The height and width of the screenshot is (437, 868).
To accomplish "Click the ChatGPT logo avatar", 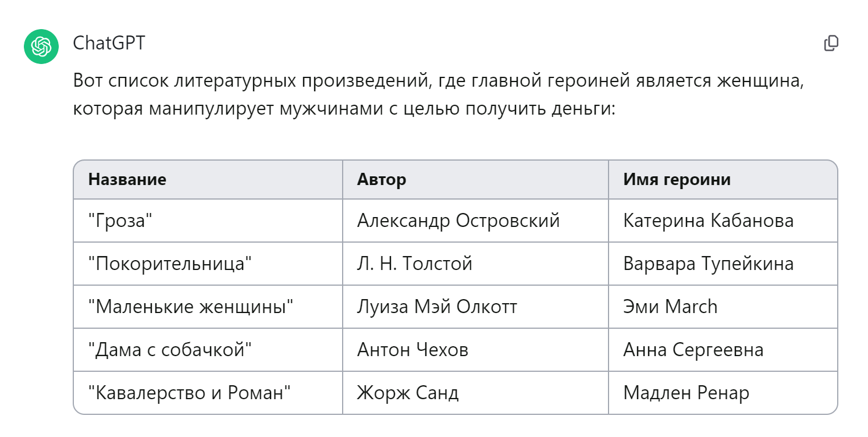I will [x=41, y=45].
